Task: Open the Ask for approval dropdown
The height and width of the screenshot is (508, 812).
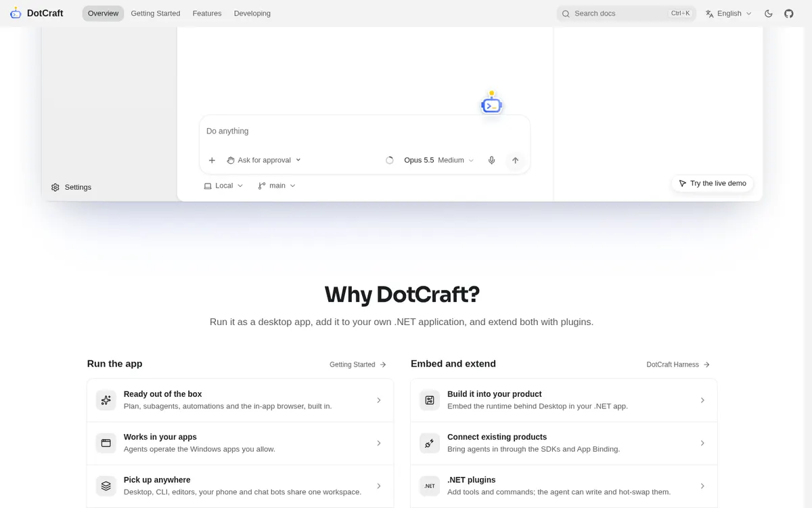Action: pyautogui.click(x=264, y=161)
